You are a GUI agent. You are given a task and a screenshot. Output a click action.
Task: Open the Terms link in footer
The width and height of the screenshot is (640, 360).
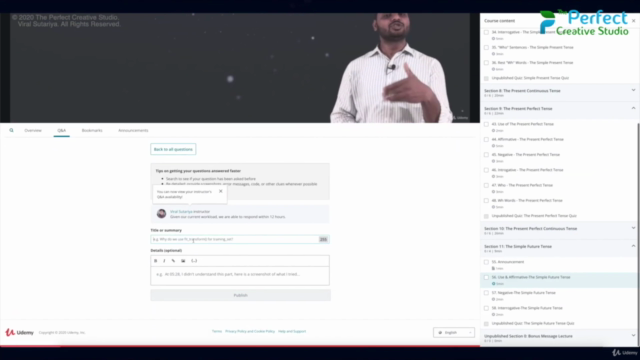(217, 331)
